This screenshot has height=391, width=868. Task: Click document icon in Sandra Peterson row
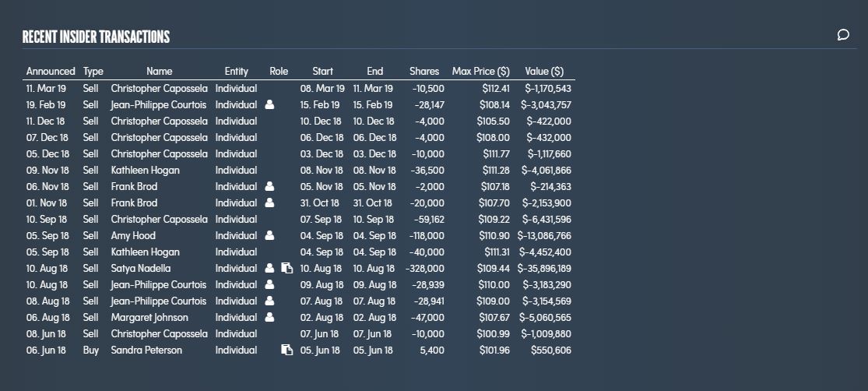pos(286,350)
